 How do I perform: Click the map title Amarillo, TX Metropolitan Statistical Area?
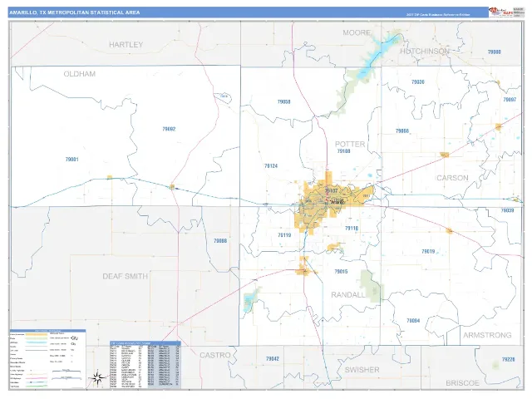(x=75, y=12)
